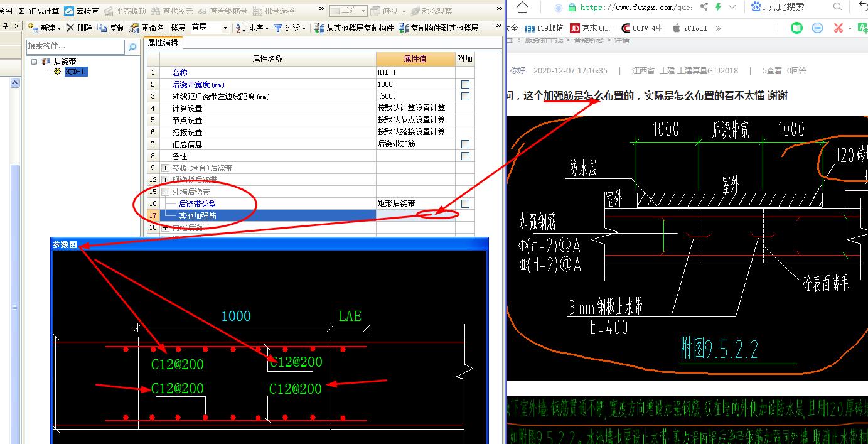Toggle 汇总信息 attach checkbox
This screenshot has width=868, height=444.
[x=465, y=144]
